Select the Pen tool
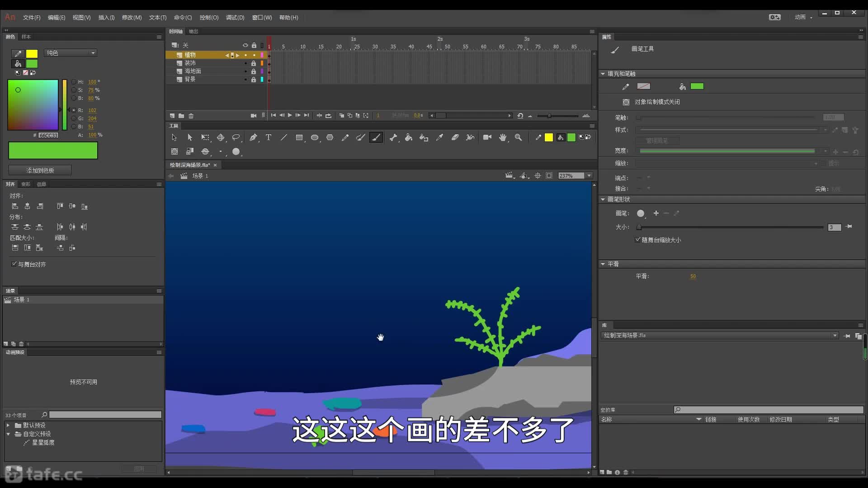 coord(253,137)
